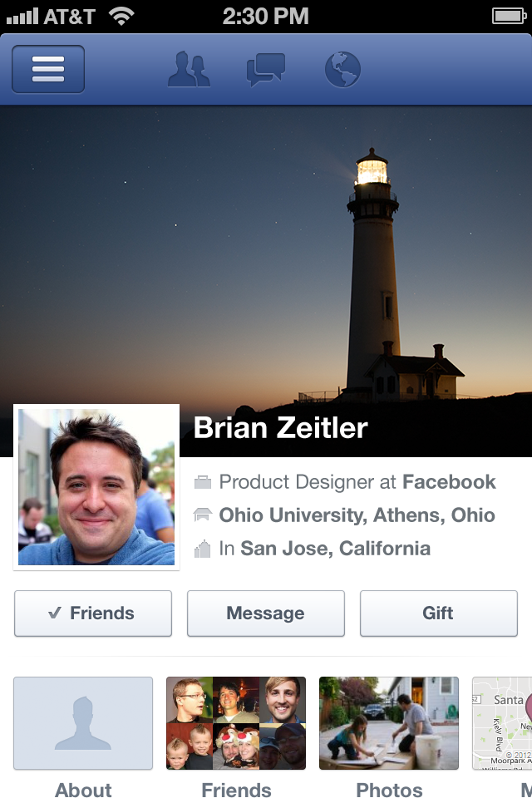The image size is (532, 798).
Task: Open friend requests icon
Action: pyautogui.click(x=189, y=69)
